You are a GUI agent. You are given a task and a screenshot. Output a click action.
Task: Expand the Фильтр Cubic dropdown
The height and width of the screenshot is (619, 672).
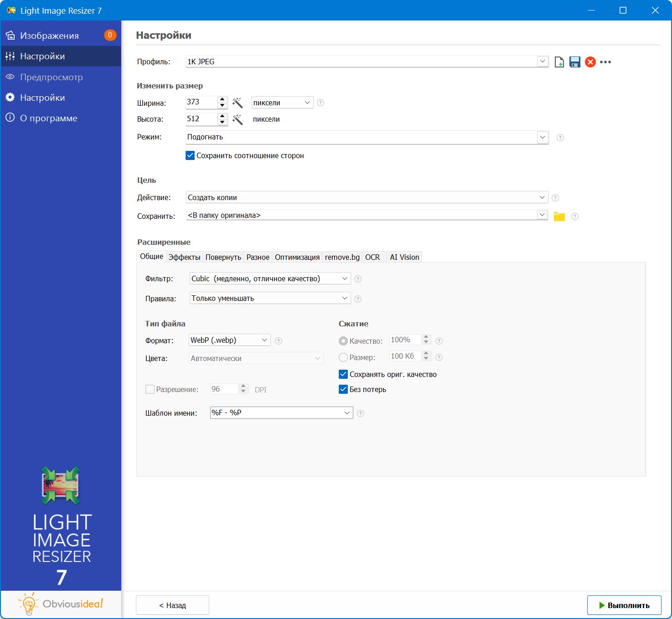tap(345, 279)
